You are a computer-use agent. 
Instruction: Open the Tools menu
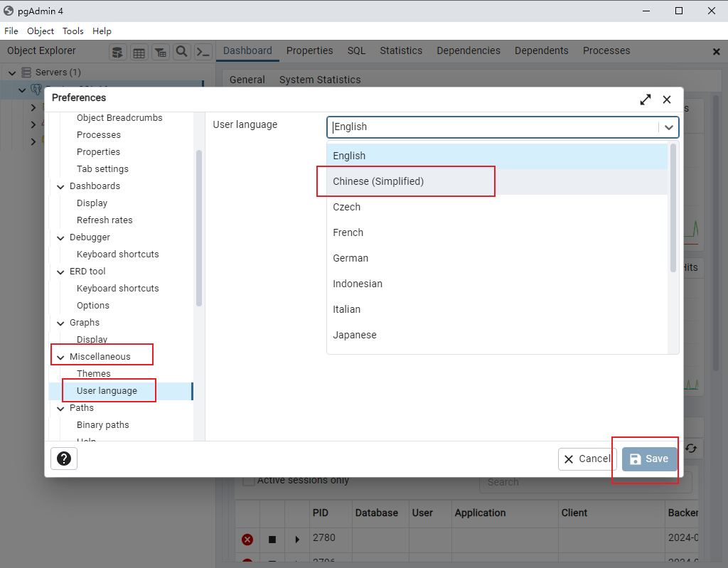coord(73,31)
